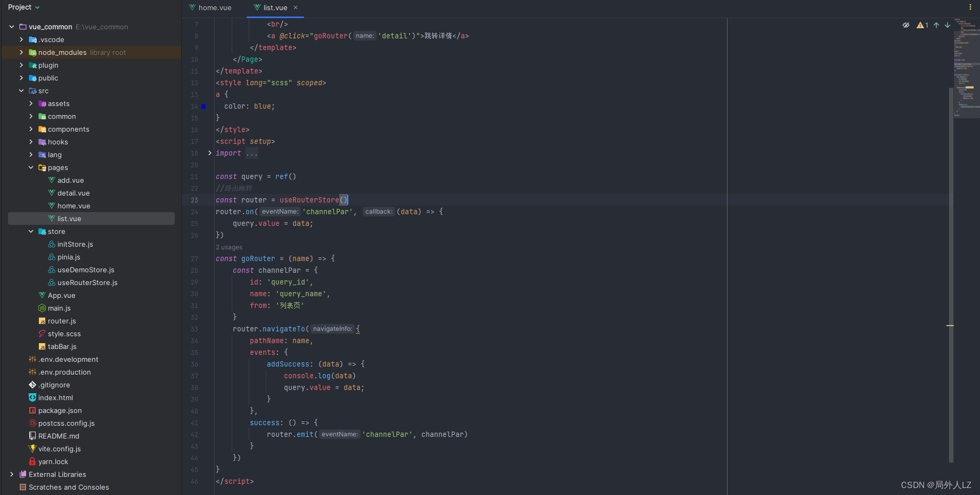Collapse the store folder arrow
This screenshot has width=980, height=495.
click(31, 231)
